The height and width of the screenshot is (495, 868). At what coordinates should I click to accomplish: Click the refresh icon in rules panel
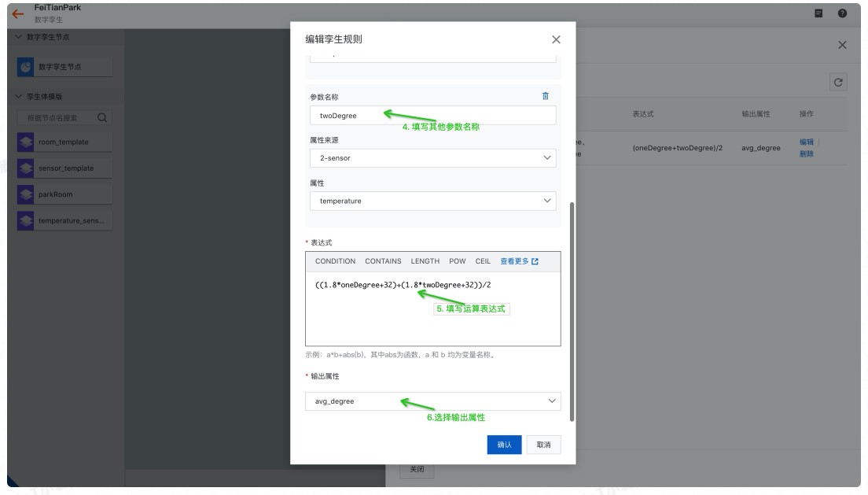tap(838, 83)
